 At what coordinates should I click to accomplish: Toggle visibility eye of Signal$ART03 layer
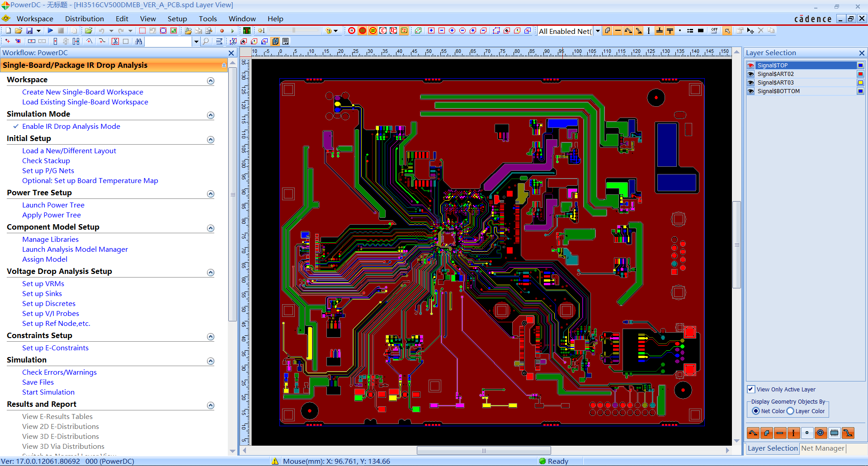[751, 82]
